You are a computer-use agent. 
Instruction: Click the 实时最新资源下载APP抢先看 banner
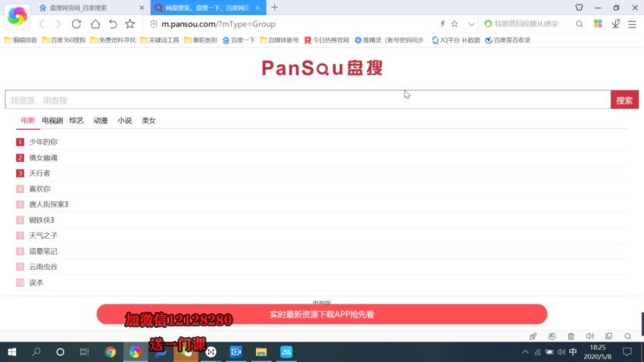click(322, 314)
